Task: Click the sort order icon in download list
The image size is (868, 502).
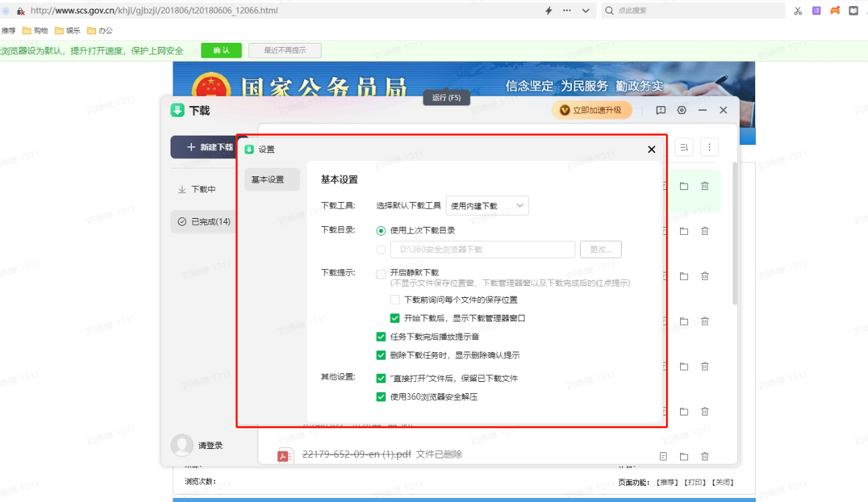Action: point(684,147)
